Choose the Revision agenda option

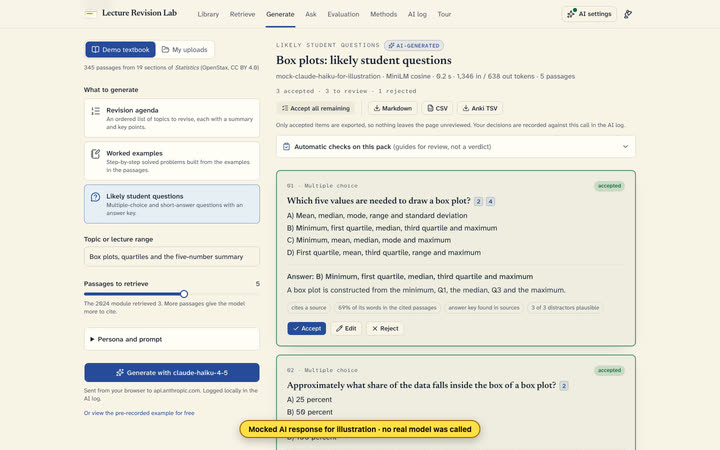pyautogui.click(x=172, y=118)
